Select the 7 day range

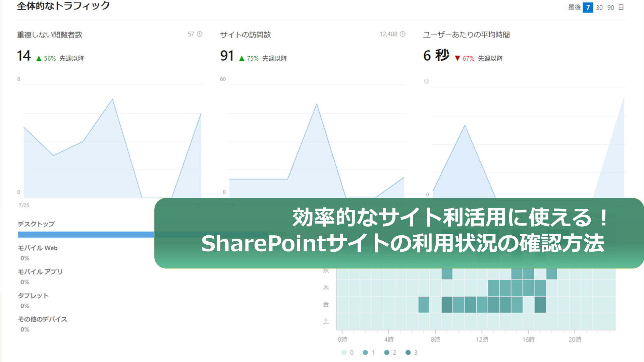click(588, 7)
